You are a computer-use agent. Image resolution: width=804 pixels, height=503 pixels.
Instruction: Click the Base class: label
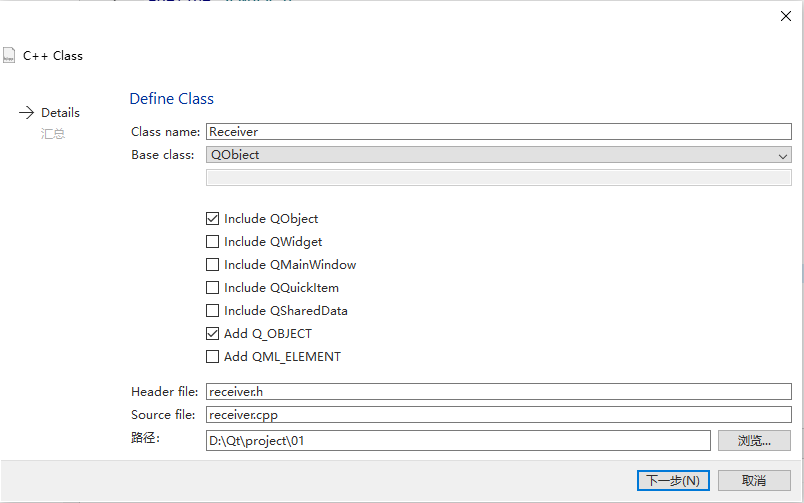pyautogui.click(x=163, y=155)
